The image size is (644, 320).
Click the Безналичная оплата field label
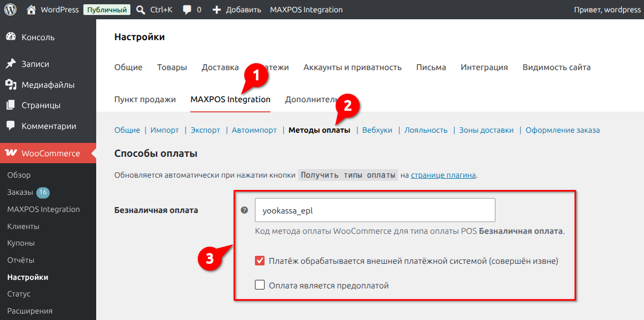(x=157, y=210)
